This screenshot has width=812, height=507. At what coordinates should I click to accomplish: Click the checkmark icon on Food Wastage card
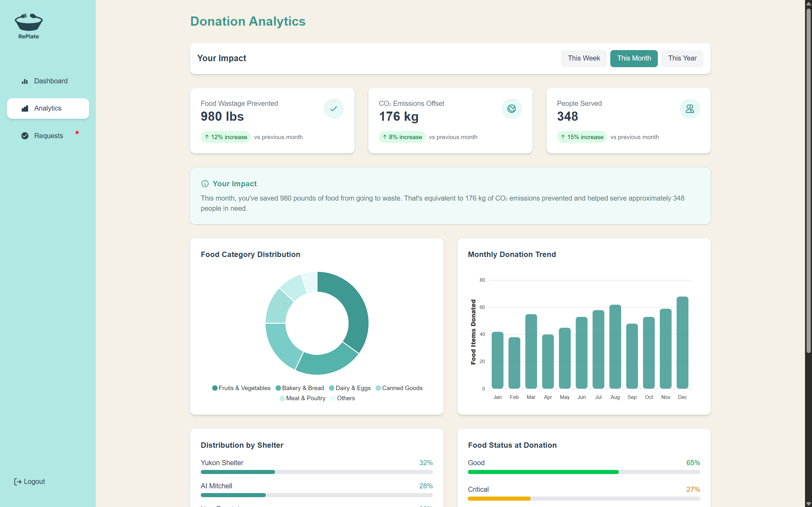[x=333, y=109]
